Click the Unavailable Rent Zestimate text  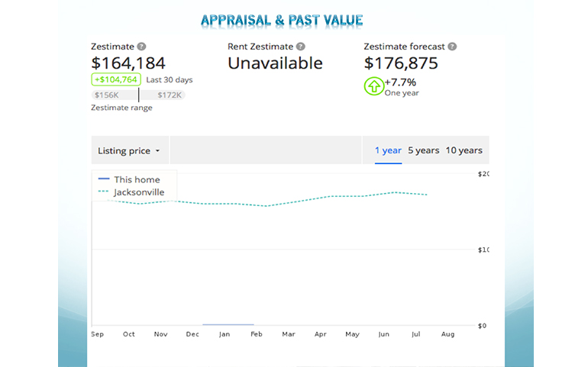(x=275, y=63)
